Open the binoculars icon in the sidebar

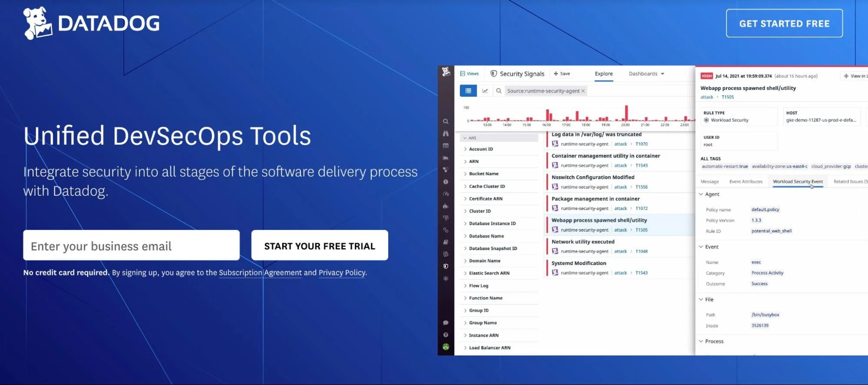click(446, 134)
